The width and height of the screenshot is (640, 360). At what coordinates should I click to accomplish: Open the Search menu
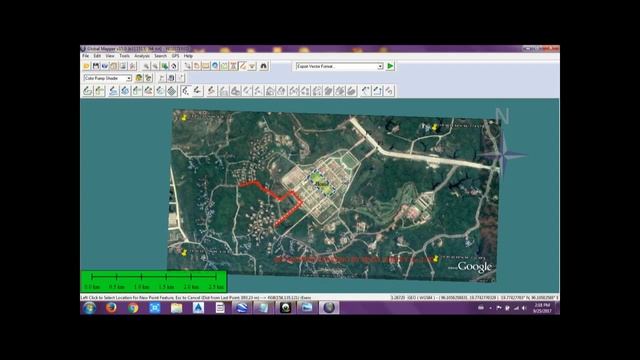[160, 56]
